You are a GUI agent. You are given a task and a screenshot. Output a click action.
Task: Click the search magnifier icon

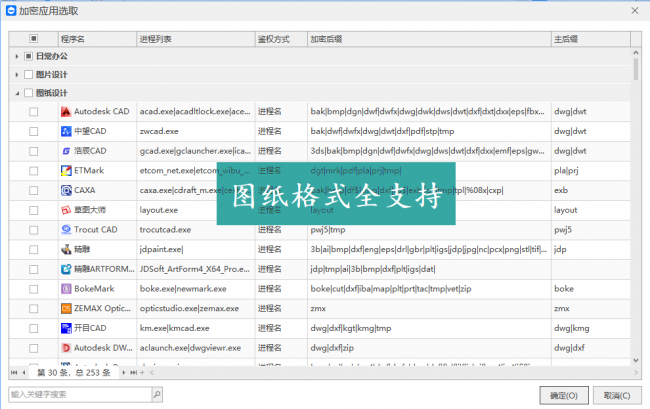(157, 394)
